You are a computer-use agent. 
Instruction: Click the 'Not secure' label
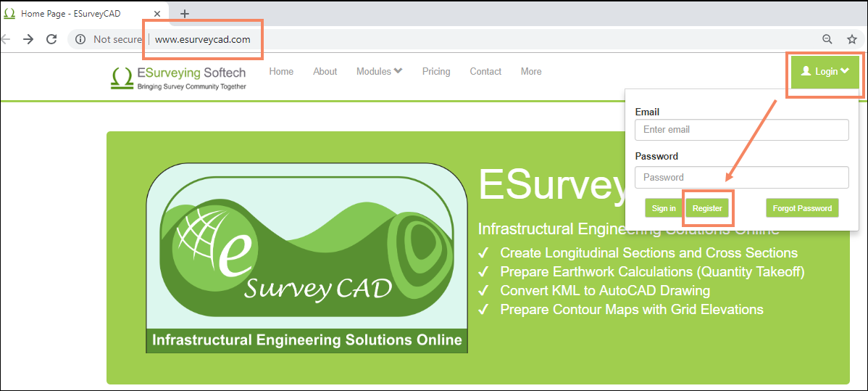coord(118,39)
